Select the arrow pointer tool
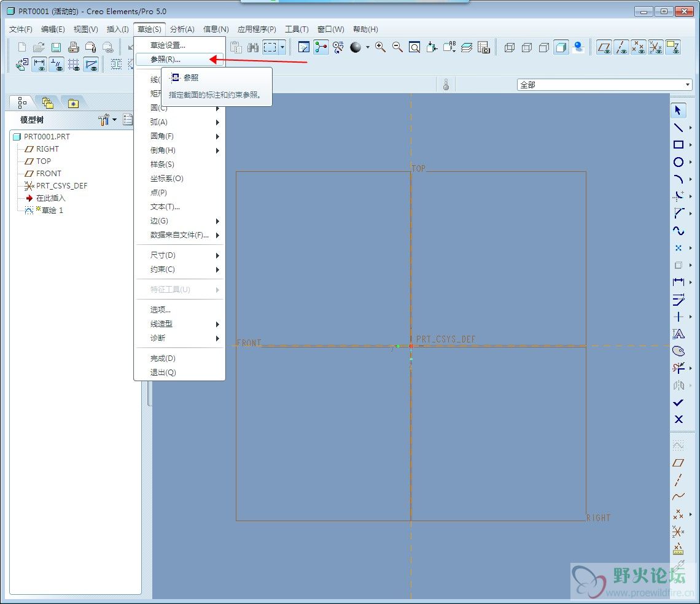 click(678, 110)
